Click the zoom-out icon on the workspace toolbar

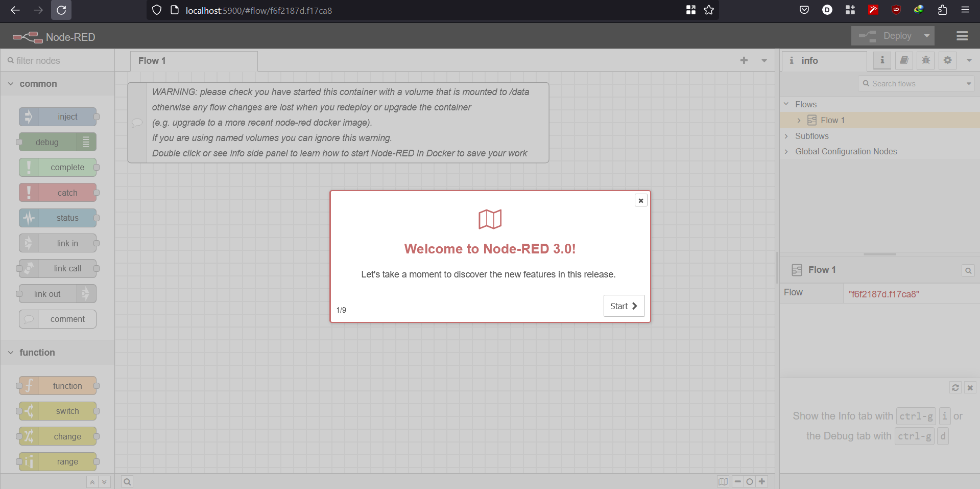point(737,481)
